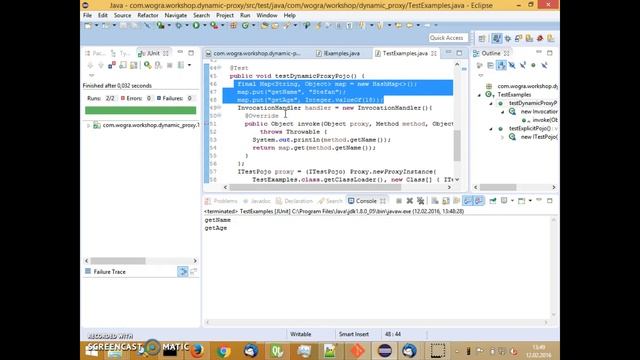Screen dimensions: 640x360
Task: Open Display Selected Console dropdown arrow
Action: pyautogui.click(x=512, y=201)
